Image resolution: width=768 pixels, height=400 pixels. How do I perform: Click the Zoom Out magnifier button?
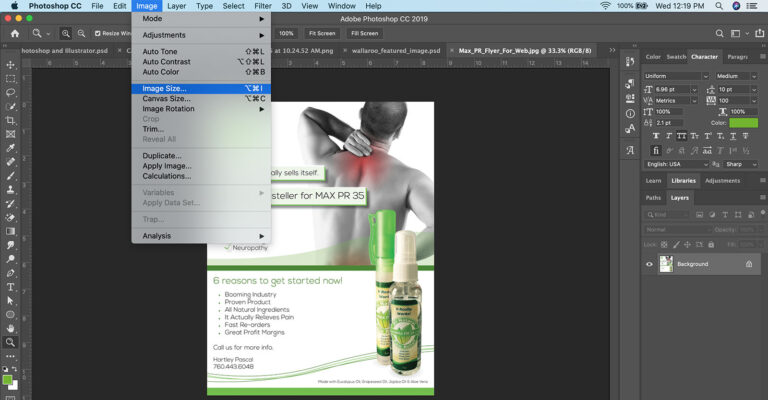pyautogui.click(x=81, y=33)
